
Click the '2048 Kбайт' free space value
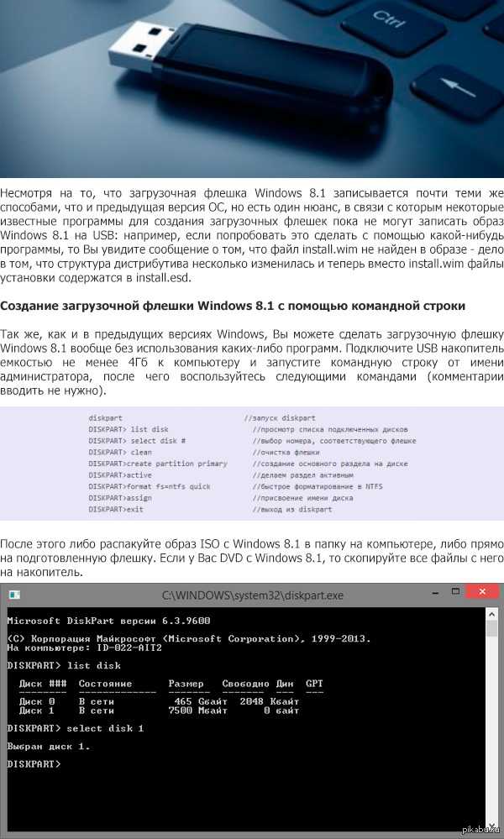point(270,701)
